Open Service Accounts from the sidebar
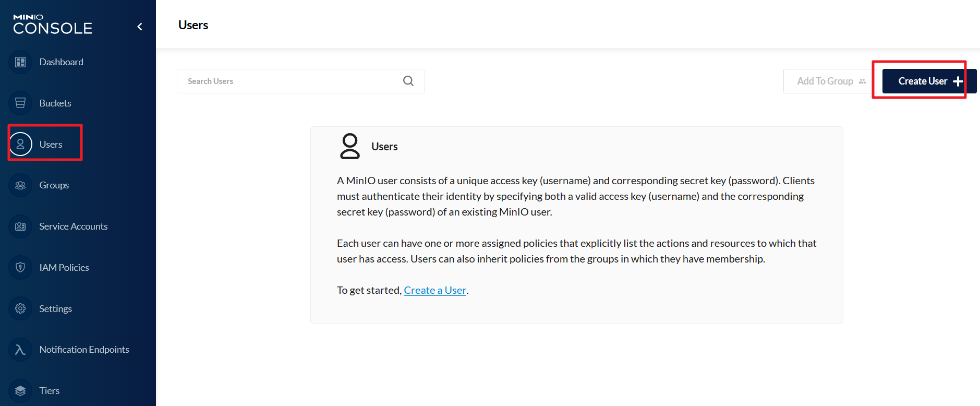The width and height of the screenshot is (980, 406). (x=74, y=226)
